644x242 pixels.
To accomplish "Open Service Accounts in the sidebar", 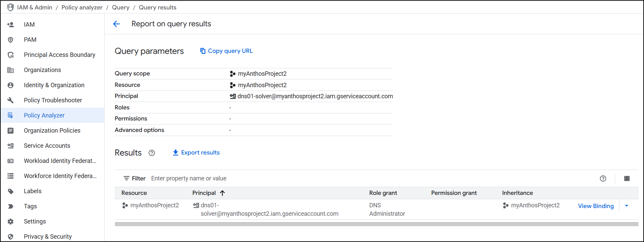I will pos(47,146).
